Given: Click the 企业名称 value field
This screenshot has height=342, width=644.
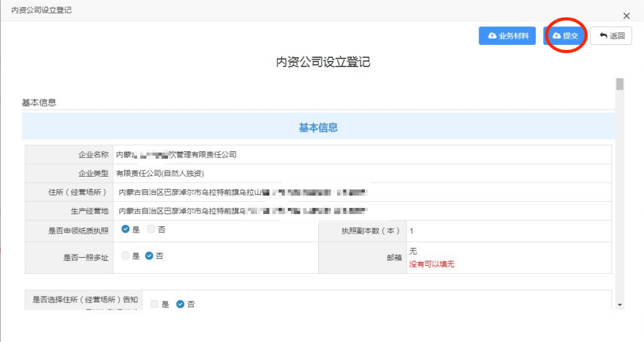Looking at the screenshot, I should pyautogui.click(x=362, y=155).
